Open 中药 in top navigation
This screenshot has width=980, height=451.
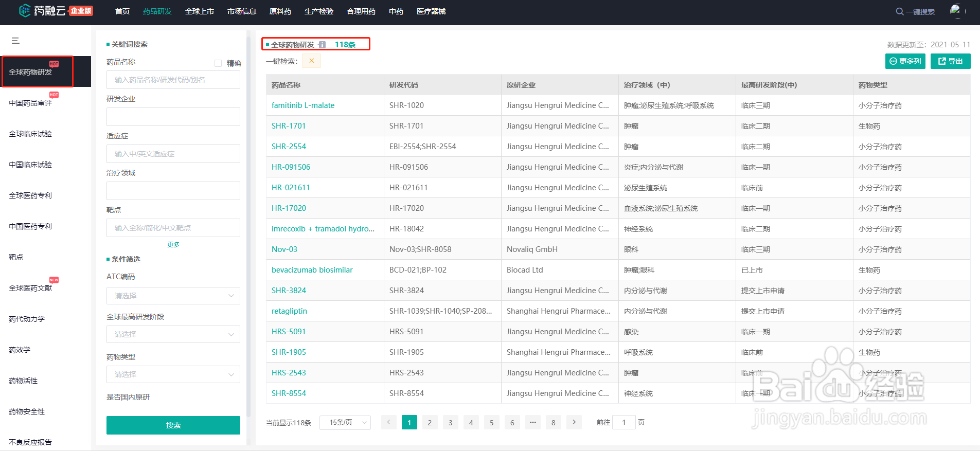(396, 11)
